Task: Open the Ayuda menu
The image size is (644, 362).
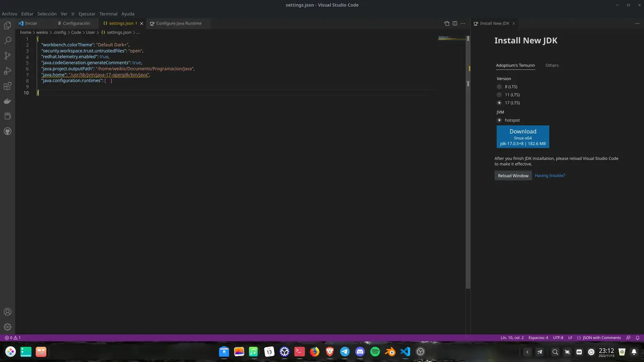Action: point(128,14)
